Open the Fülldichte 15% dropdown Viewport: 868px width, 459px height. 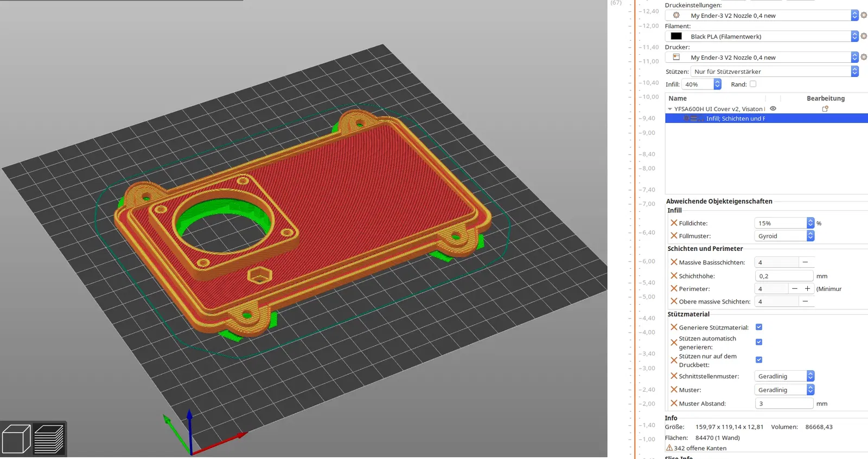tap(810, 223)
